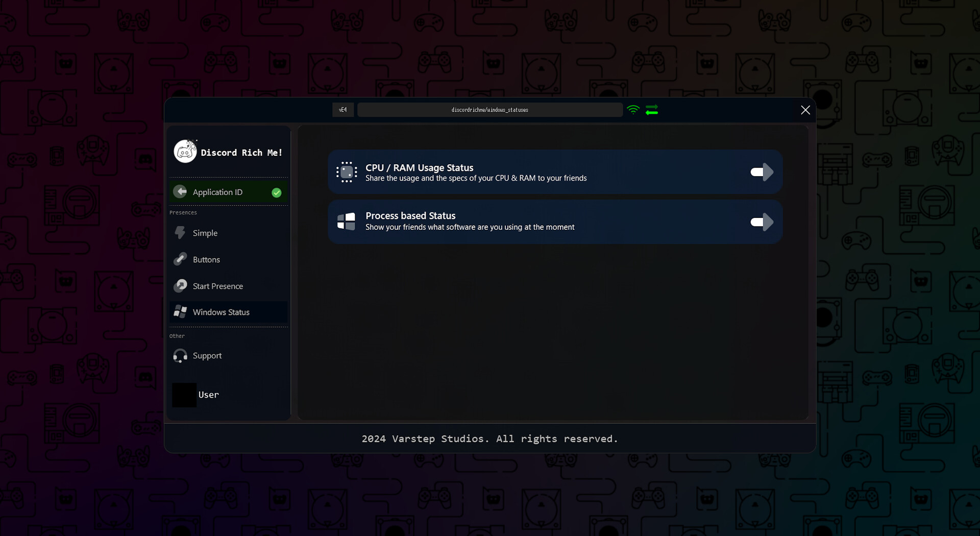Toggle the CPU / RAM Usage Status switch
This screenshot has width=980, height=536.
762,172
